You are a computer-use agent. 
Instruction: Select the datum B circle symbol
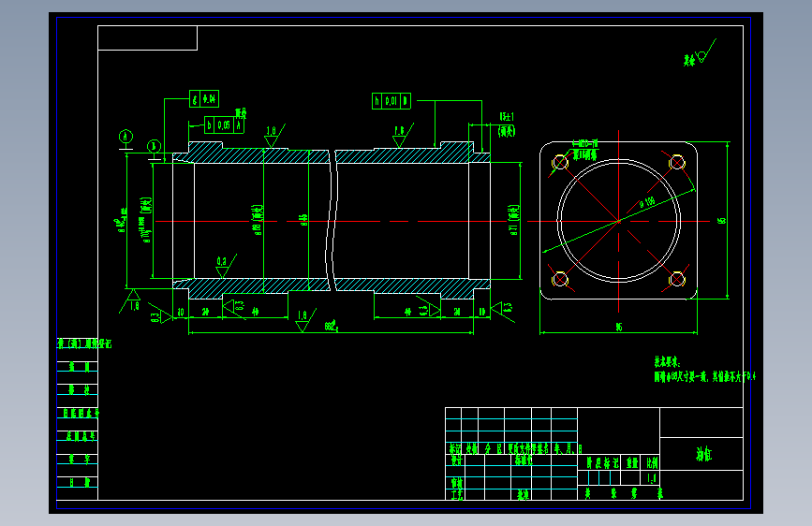pyautogui.click(x=154, y=147)
